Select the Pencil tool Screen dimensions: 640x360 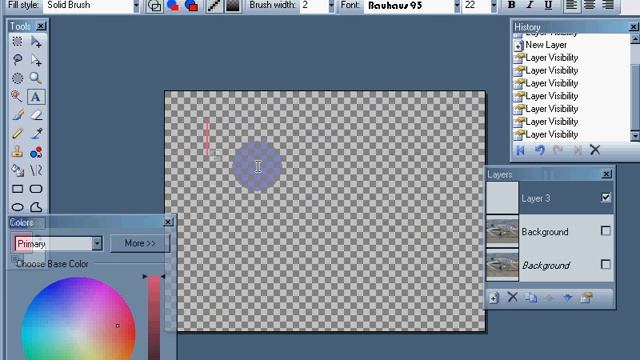pyautogui.click(x=17, y=133)
